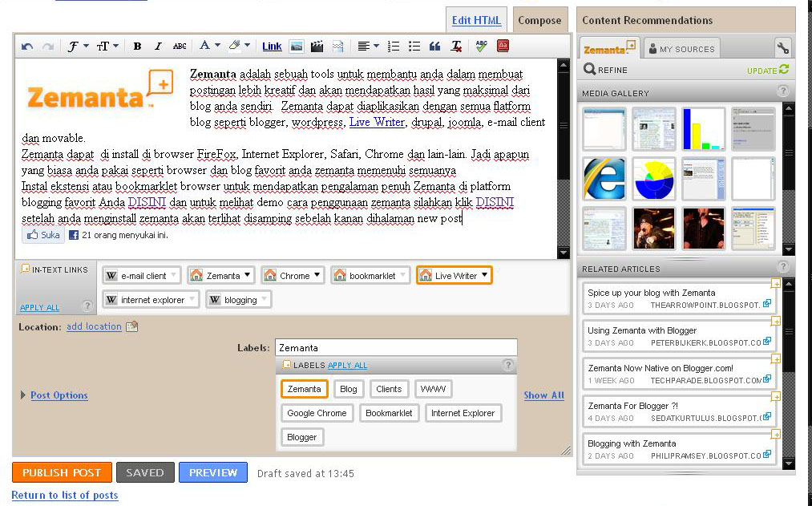Click the location map icon
This screenshot has width=812, height=506.
(132, 326)
